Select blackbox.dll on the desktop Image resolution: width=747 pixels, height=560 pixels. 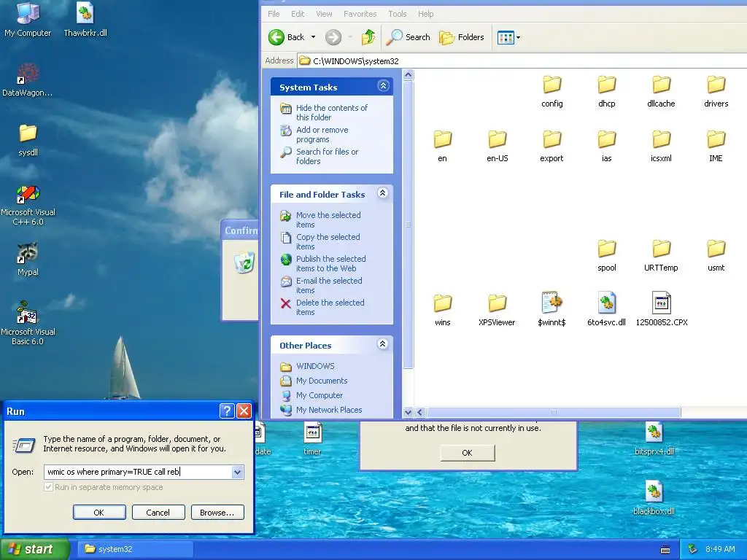(654, 498)
